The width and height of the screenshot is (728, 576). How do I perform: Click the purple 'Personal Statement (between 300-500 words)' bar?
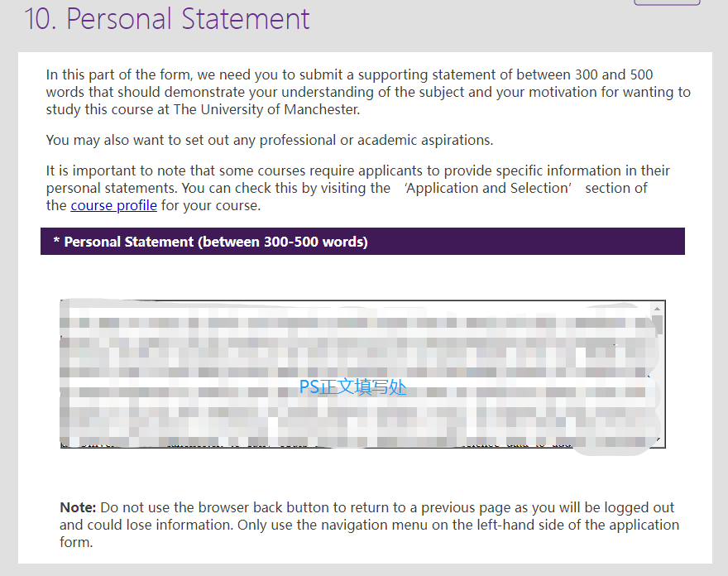pyautogui.click(x=362, y=241)
